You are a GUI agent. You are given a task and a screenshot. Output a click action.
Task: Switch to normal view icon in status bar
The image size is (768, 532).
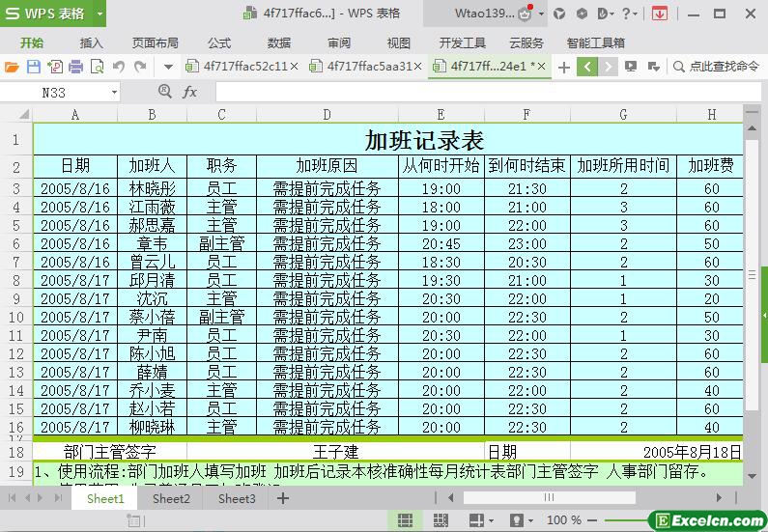point(405,520)
